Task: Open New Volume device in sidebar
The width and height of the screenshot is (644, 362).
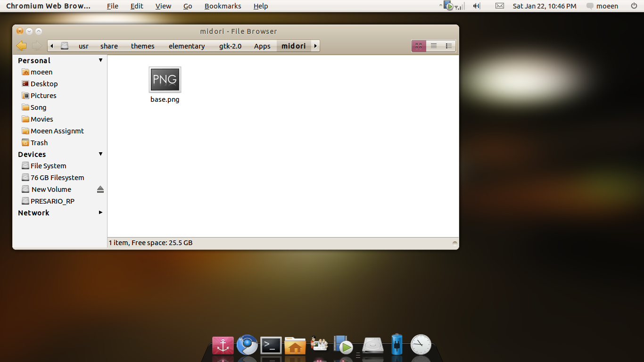Action: (51, 189)
